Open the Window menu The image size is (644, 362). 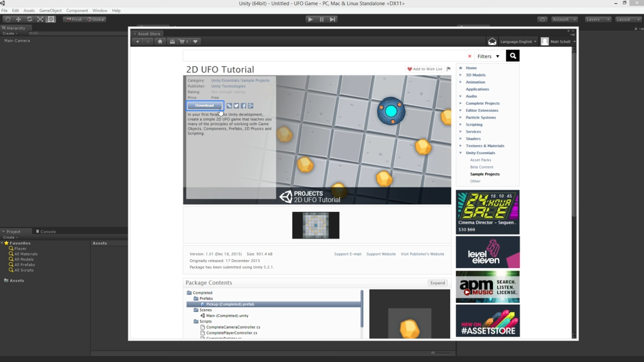pos(100,11)
